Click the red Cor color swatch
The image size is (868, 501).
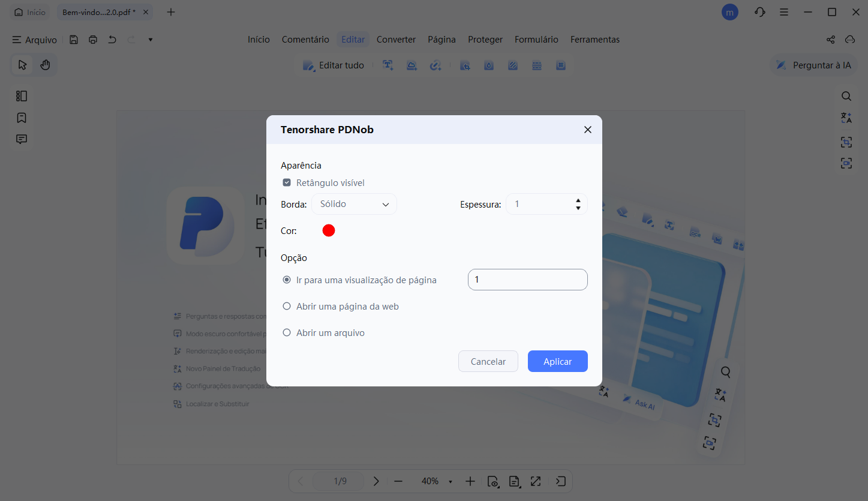pos(329,230)
